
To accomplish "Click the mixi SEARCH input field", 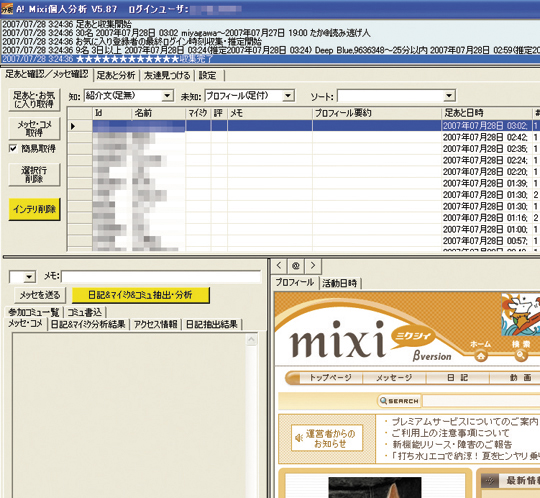I will point(481,401).
